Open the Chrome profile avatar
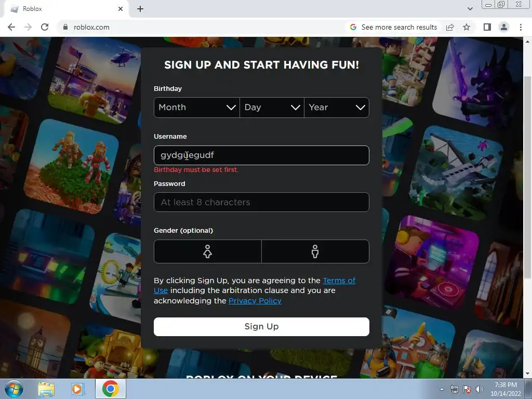The height and width of the screenshot is (399, 532). 504,27
